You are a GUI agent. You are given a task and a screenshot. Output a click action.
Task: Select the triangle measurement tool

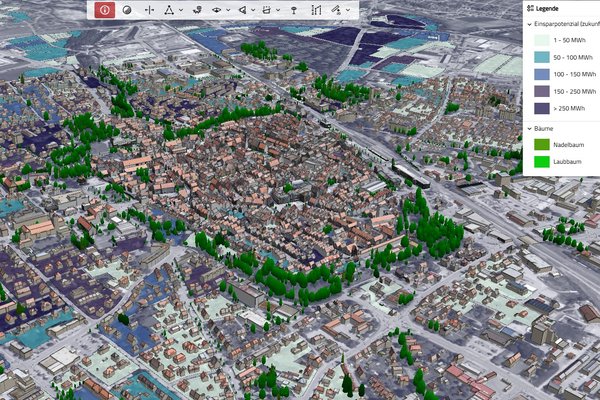tap(169, 9)
